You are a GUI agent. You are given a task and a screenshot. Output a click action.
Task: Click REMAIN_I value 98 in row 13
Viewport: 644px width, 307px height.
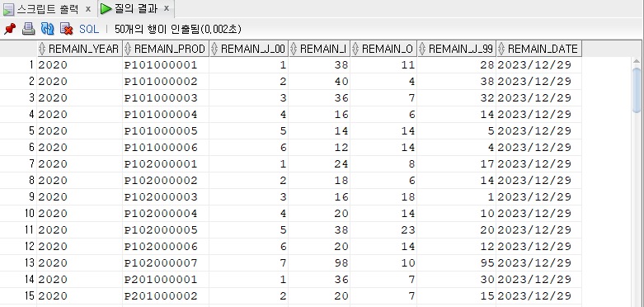(319, 262)
